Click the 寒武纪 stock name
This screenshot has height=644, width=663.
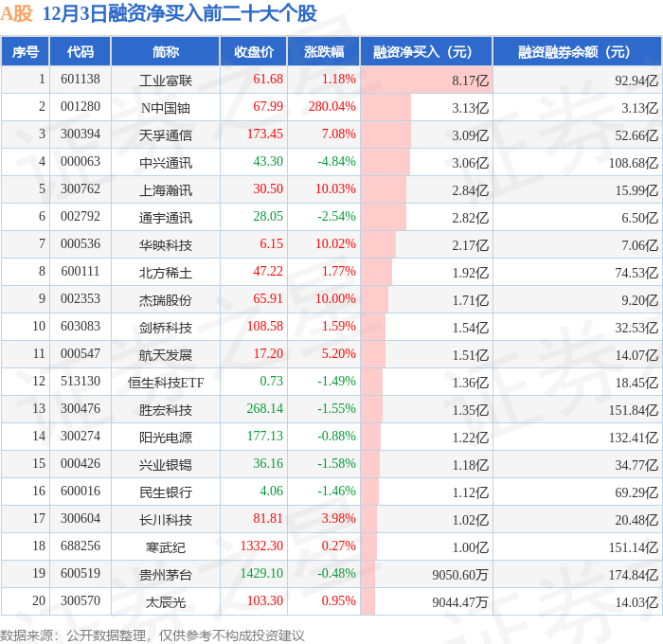point(166,546)
